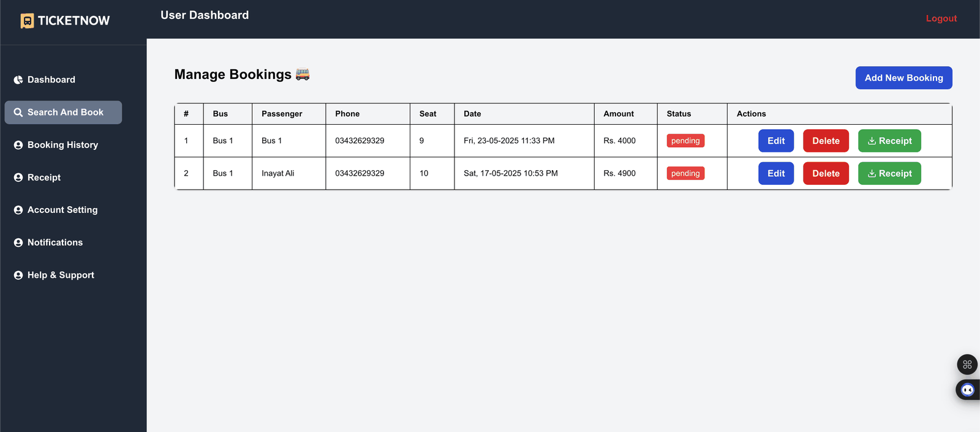The height and width of the screenshot is (432, 980).
Task: Edit Inayat Ali's booking
Action: click(776, 173)
